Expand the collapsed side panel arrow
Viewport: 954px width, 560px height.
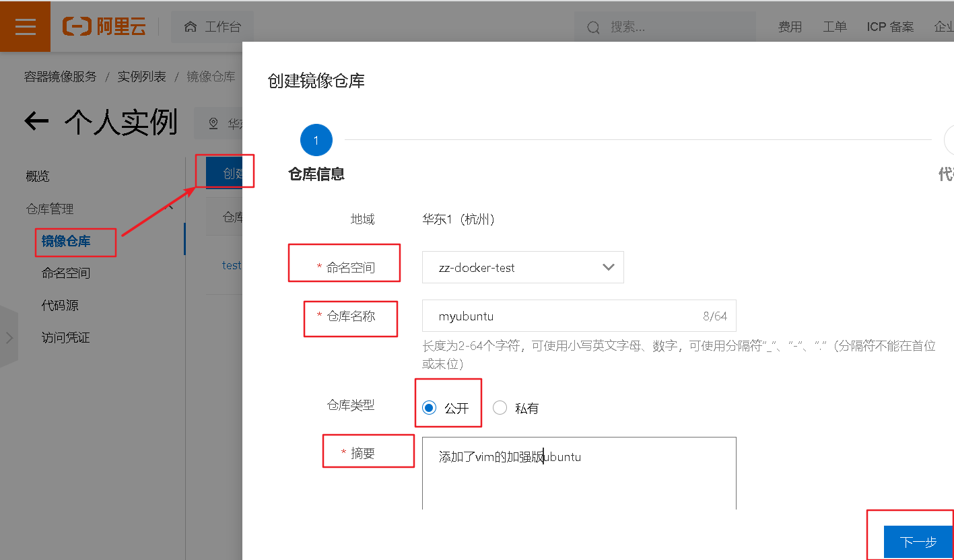pyautogui.click(x=9, y=337)
